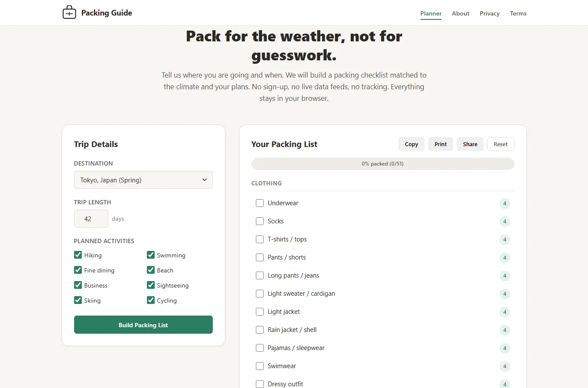Check the T-shirts / tops item

(x=260, y=239)
